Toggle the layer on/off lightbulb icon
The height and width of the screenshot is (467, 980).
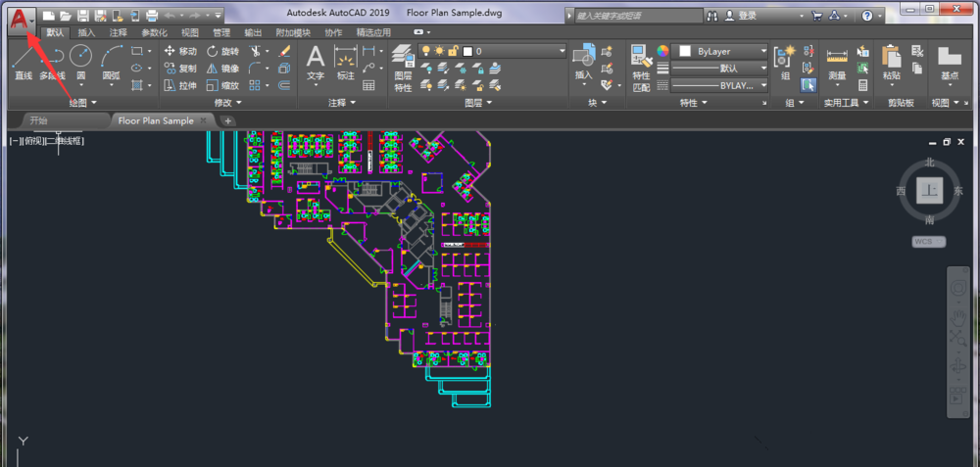click(425, 51)
